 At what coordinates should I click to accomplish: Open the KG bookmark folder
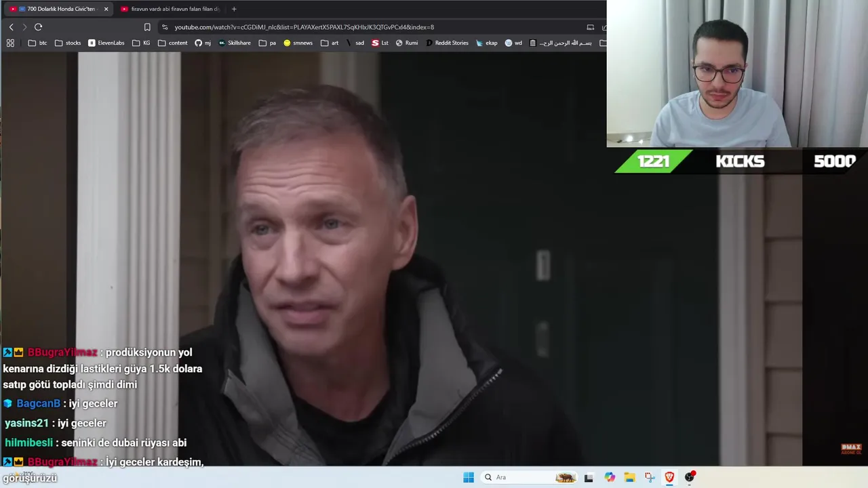(x=141, y=43)
